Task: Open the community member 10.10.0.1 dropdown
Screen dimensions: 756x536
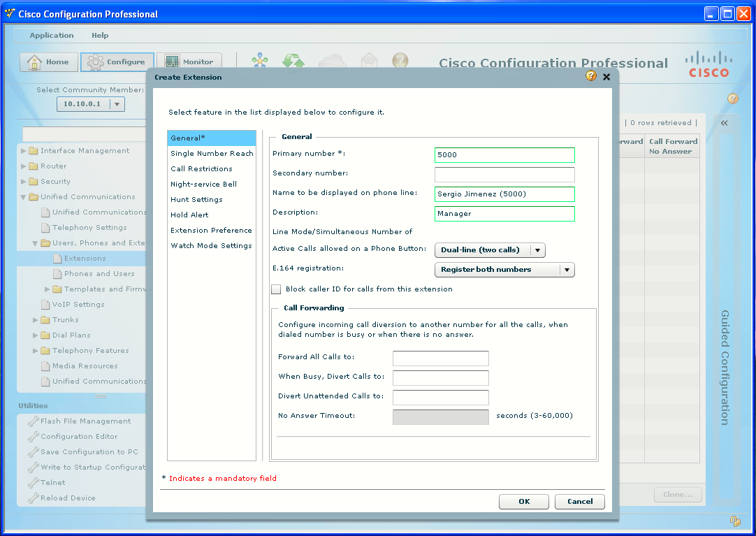Action: pyautogui.click(x=117, y=104)
